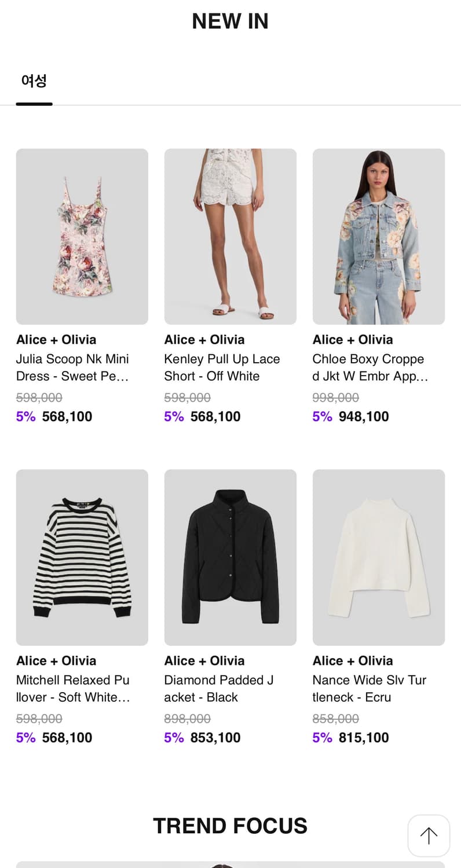
Task: Open the Mitchell Relaxed Pullover product page
Action: 72,689
